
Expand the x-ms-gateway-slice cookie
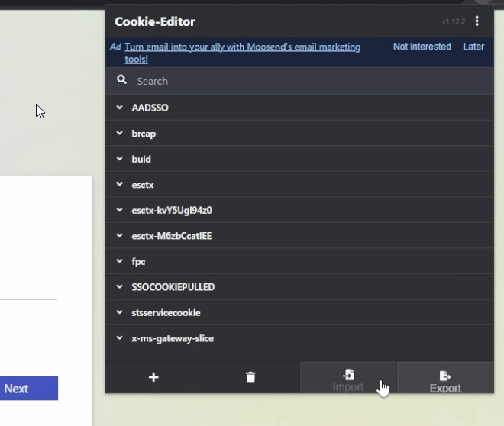point(173,338)
